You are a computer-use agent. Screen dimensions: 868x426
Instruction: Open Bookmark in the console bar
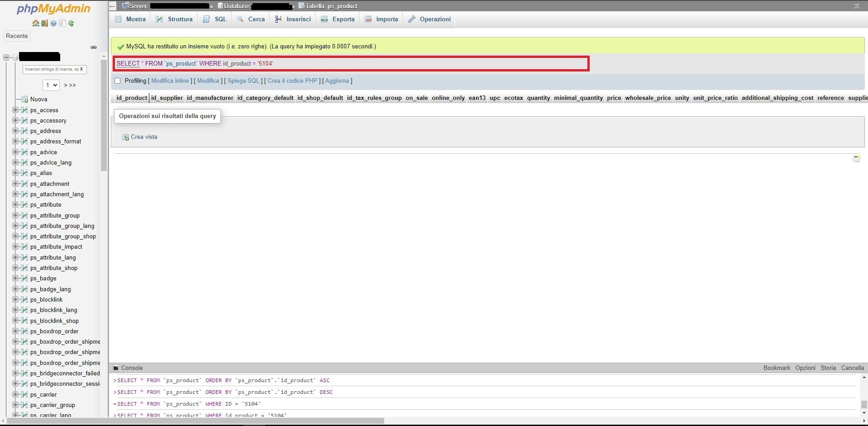777,368
